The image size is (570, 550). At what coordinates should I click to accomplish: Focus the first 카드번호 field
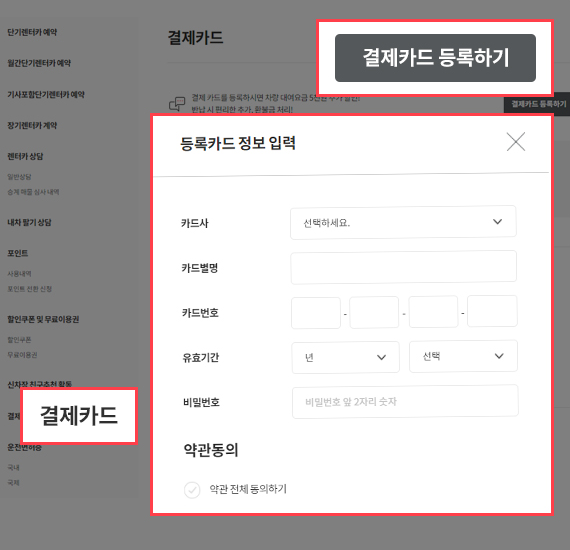[316, 313]
